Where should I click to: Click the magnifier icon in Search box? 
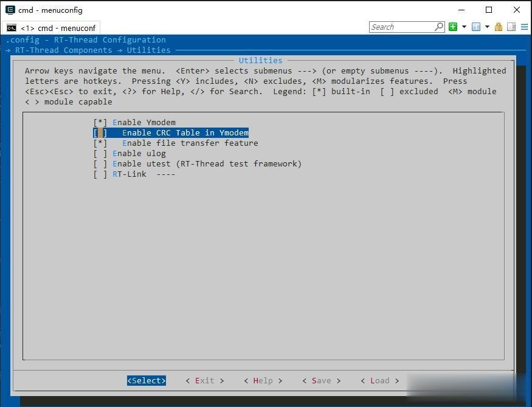pos(439,27)
